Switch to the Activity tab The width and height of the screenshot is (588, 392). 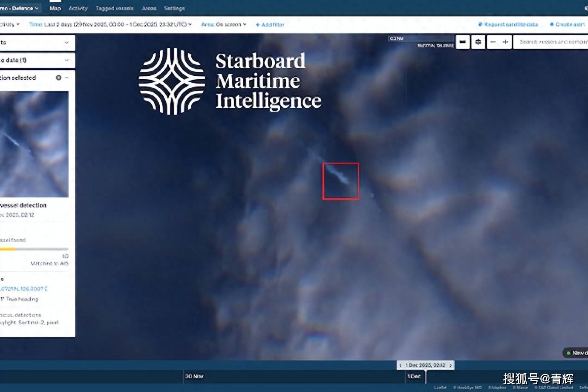pos(78,8)
